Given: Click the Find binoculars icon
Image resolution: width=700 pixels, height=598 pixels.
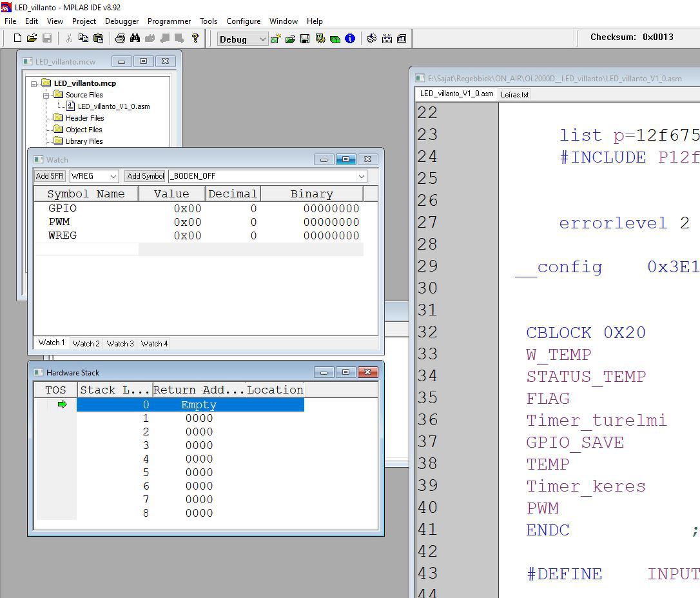Looking at the screenshot, I should click(x=135, y=39).
